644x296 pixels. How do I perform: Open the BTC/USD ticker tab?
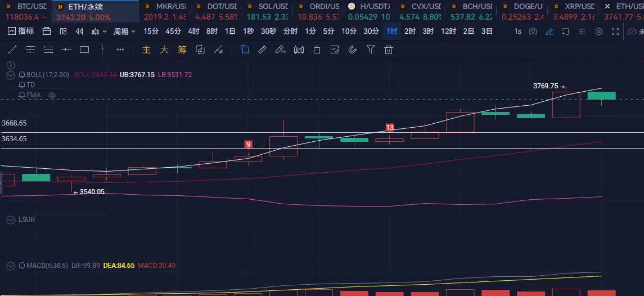(25, 11)
